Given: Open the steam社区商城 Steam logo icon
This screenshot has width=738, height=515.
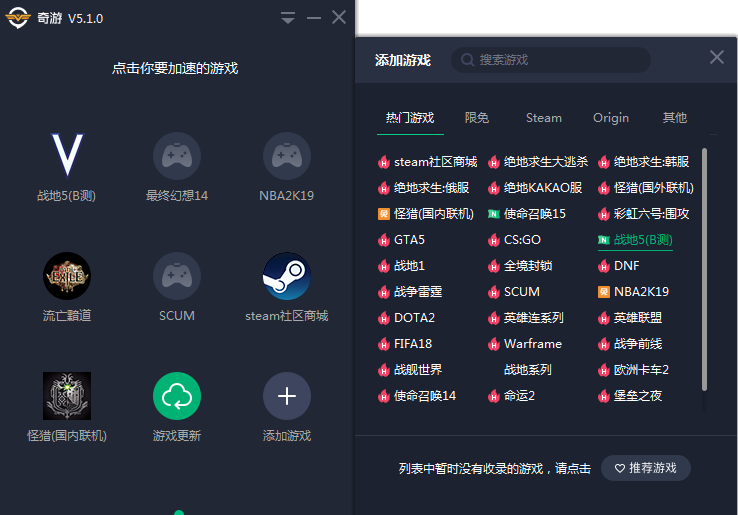Looking at the screenshot, I should click(287, 276).
